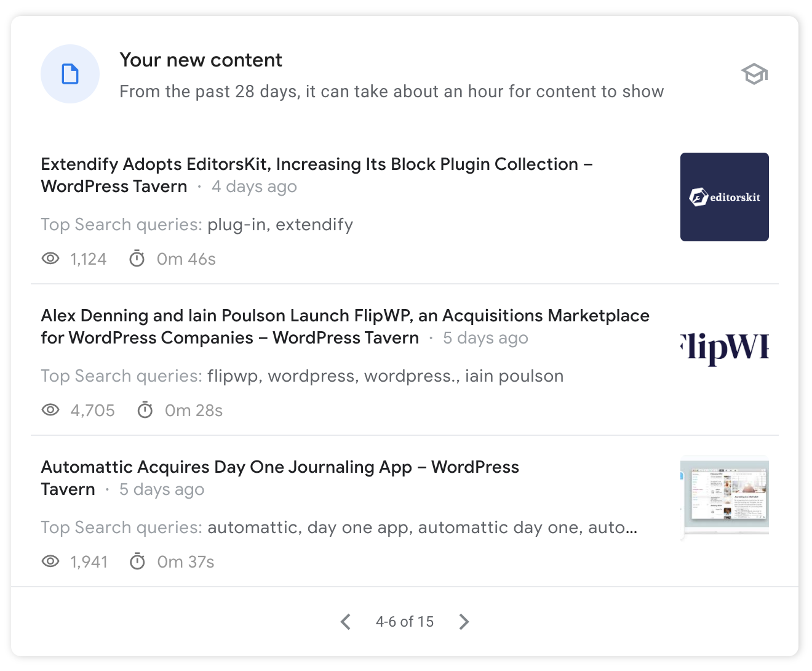Screen dimensions: 812x671
Task: Click the eye views icon for Automattic article
Action: [50, 561]
